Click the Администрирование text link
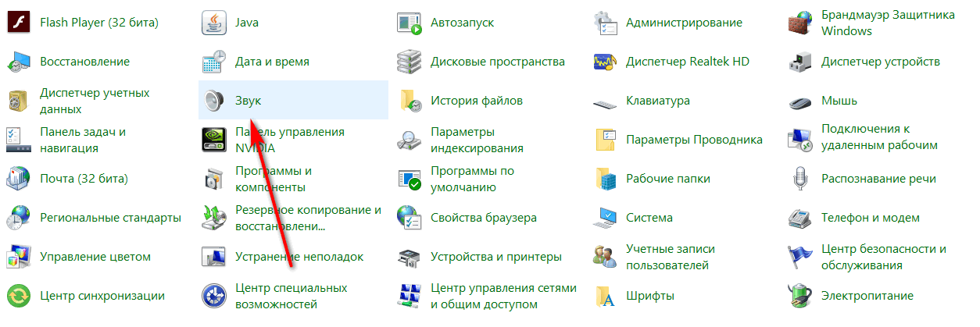This screenshot has width=980, height=327. click(x=684, y=23)
